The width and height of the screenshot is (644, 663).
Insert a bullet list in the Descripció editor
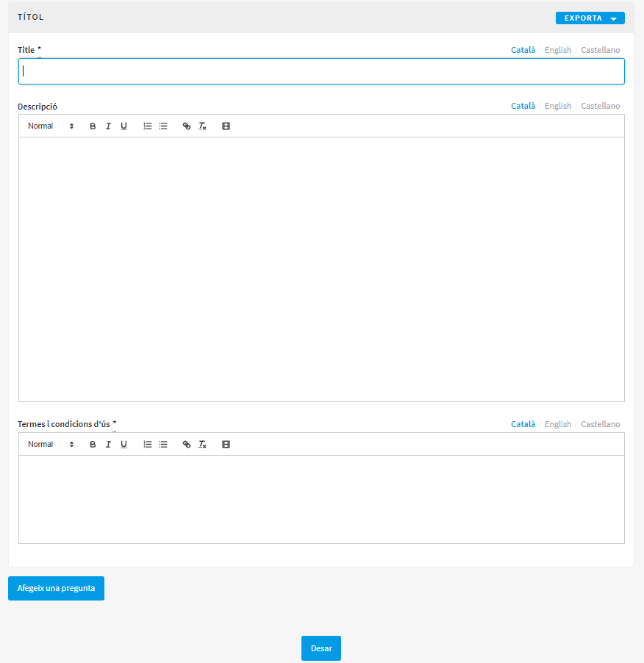pos(163,126)
